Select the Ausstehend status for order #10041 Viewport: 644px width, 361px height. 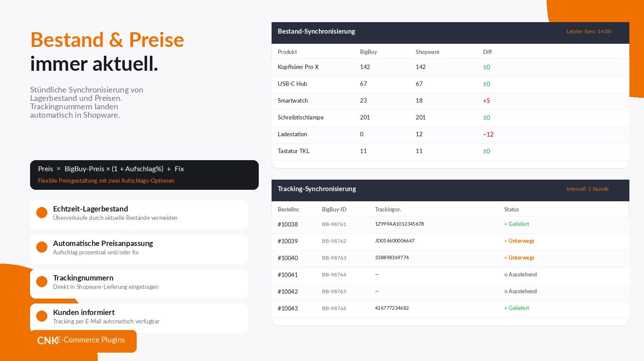521,275
